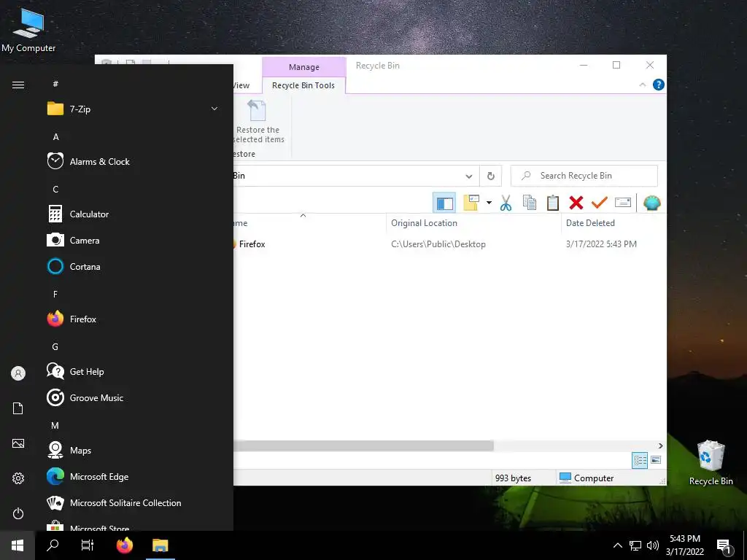Open Task View on taskbar
The image size is (747, 560).
click(88, 545)
